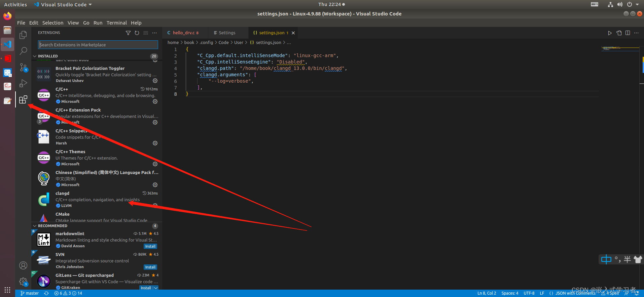Open gear settings for Chinese Language Pack
The height and width of the screenshot is (297, 644).
(x=155, y=185)
